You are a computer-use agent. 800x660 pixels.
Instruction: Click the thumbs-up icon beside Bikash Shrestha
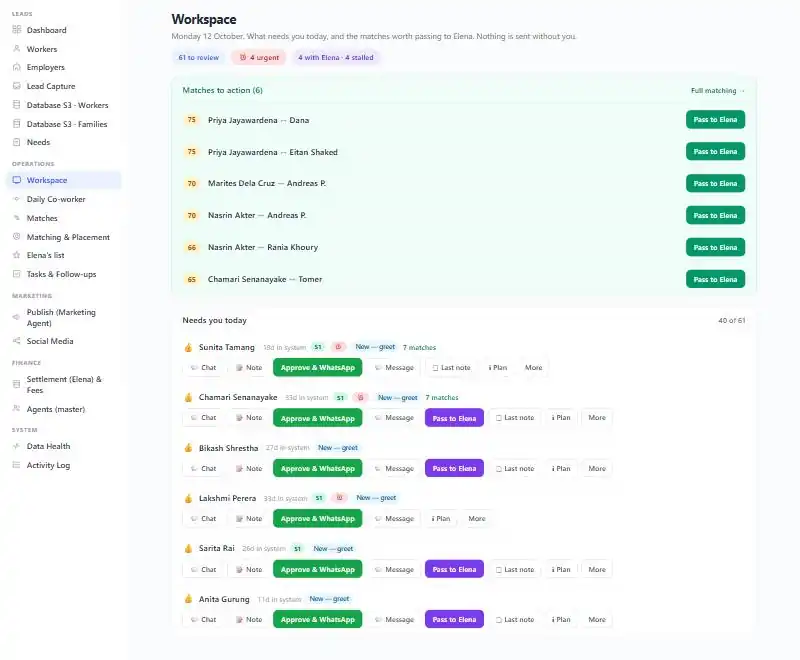[188, 448]
